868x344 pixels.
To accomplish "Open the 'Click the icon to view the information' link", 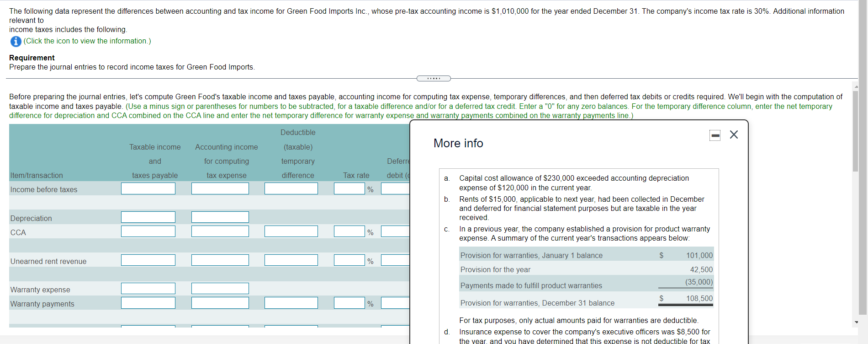I will point(87,41).
